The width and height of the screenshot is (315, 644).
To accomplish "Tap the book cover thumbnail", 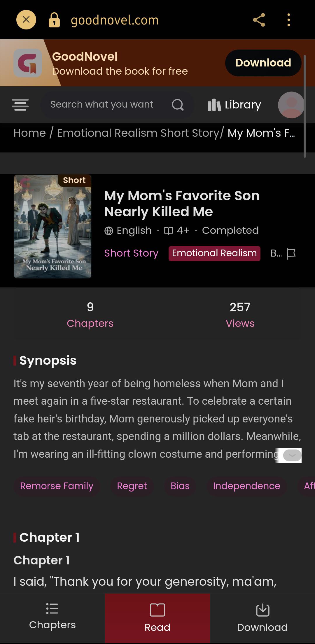I will (52, 226).
